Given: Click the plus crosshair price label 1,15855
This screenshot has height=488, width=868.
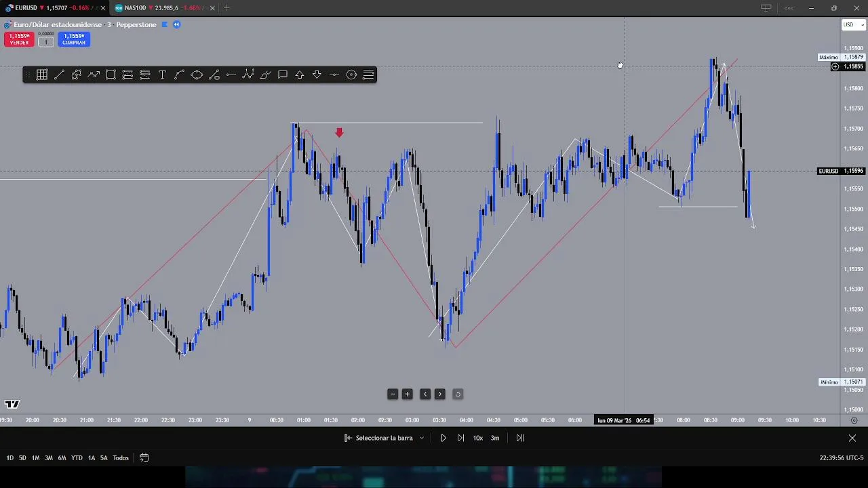Looking at the screenshot, I should point(848,66).
